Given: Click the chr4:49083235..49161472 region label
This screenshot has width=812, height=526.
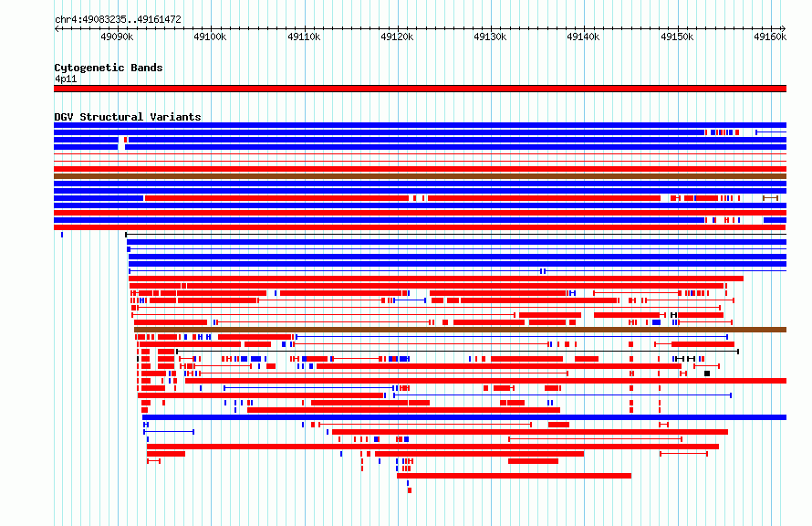Looking at the screenshot, I should [x=118, y=19].
